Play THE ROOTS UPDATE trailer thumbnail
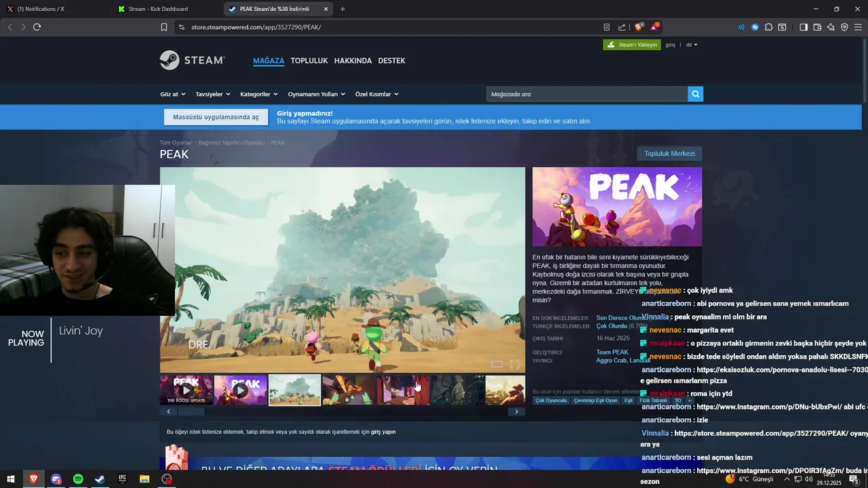This screenshot has width=868, height=488. (186, 390)
